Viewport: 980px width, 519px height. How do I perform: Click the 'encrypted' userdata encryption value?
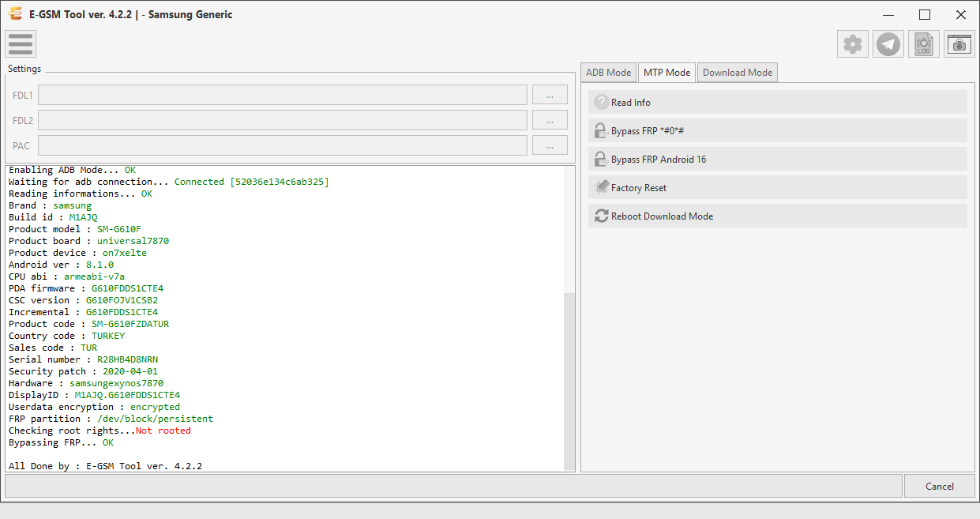(155, 407)
